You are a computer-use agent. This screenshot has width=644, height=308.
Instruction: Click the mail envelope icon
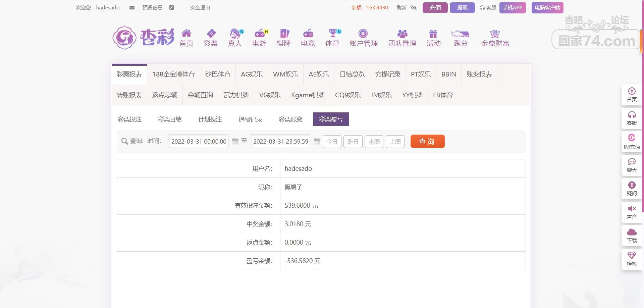coord(132,8)
